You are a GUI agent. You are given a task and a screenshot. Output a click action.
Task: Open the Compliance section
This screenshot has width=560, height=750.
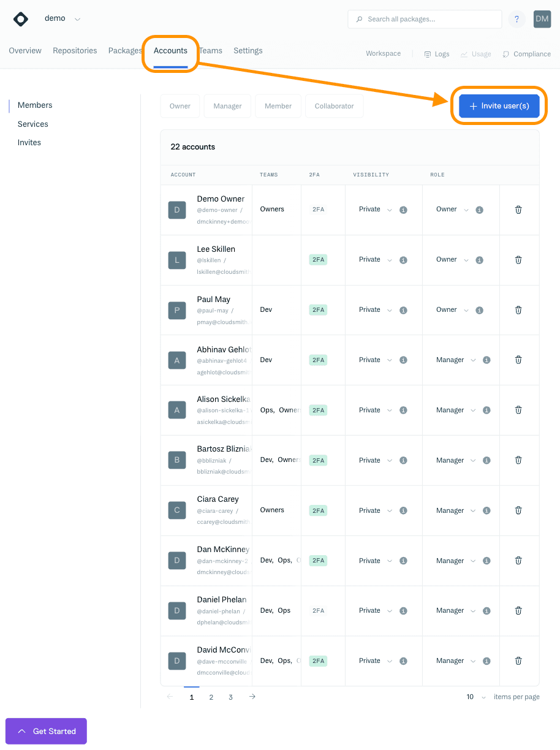coord(526,54)
